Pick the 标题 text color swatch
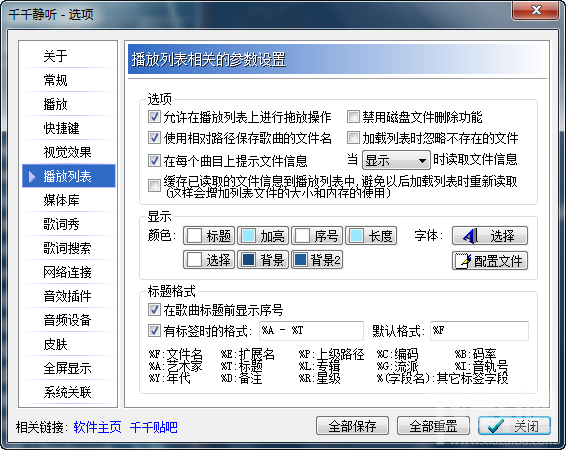Viewport: 566px width, 450px height. 209,236
